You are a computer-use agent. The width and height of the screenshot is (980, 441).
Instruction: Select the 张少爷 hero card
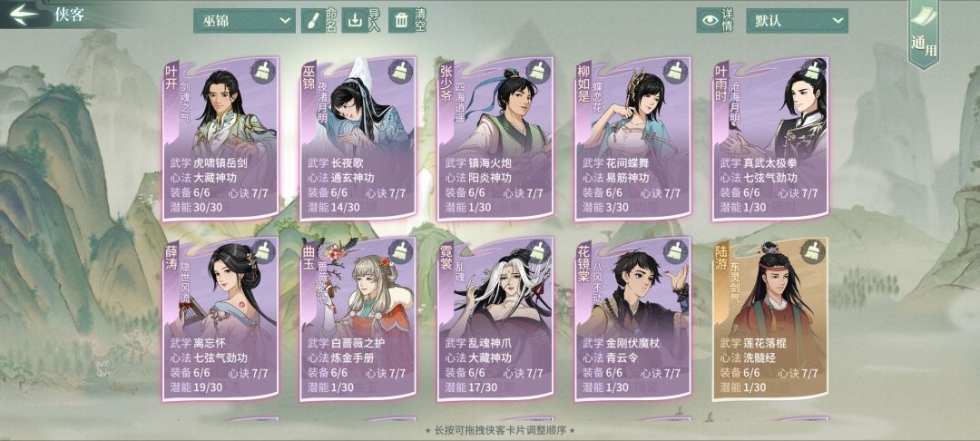coord(495,140)
